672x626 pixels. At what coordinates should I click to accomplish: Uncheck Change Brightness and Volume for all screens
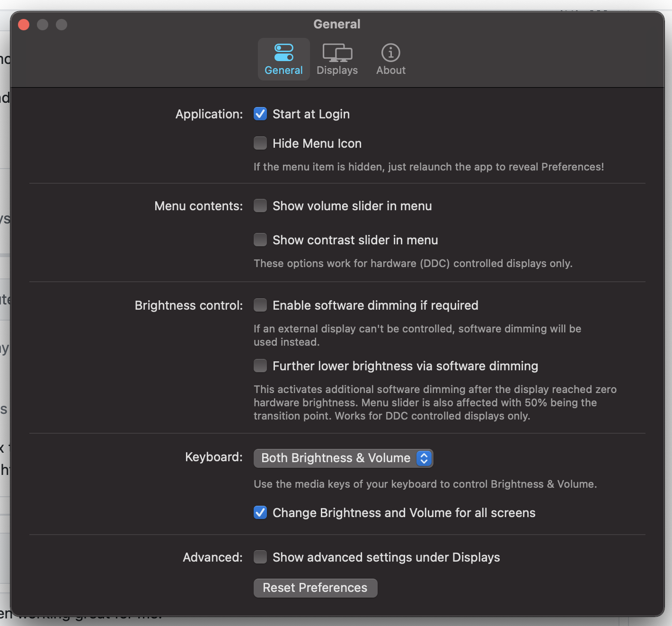click(x=260, y=512)
